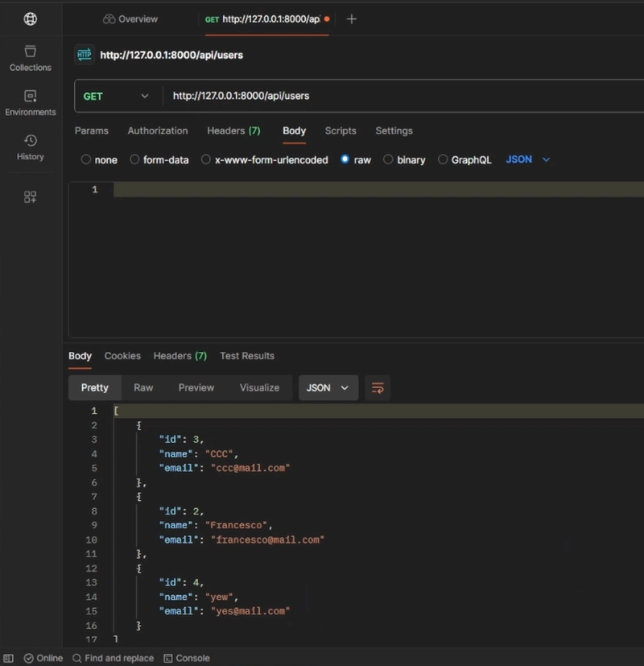Open the Console from status bar
The height and width of the screenshot is (666, 644).
(187, 659)
